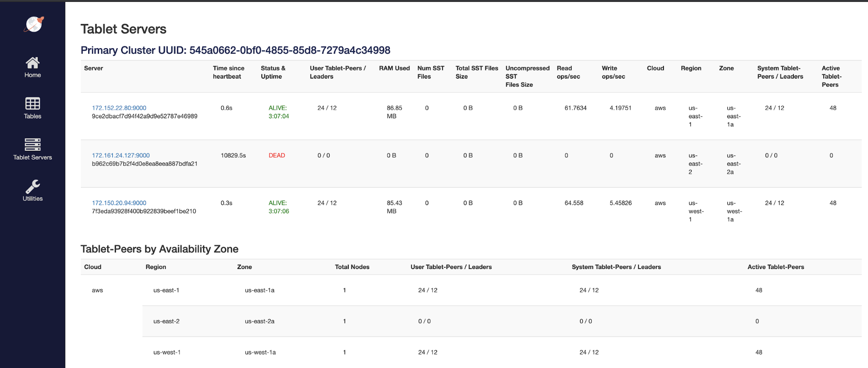Open Utilities via the wrench icon
Viewport: 868px width, 368px height.
point(33,186)
